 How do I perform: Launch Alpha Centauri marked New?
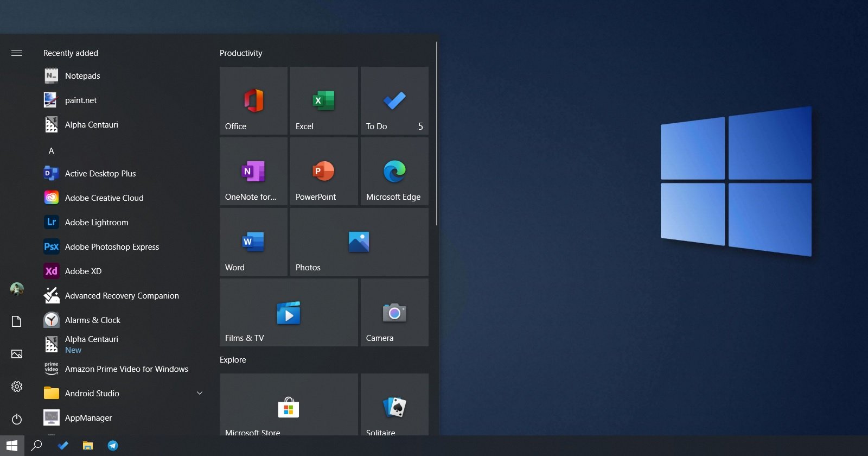(125, 345)
